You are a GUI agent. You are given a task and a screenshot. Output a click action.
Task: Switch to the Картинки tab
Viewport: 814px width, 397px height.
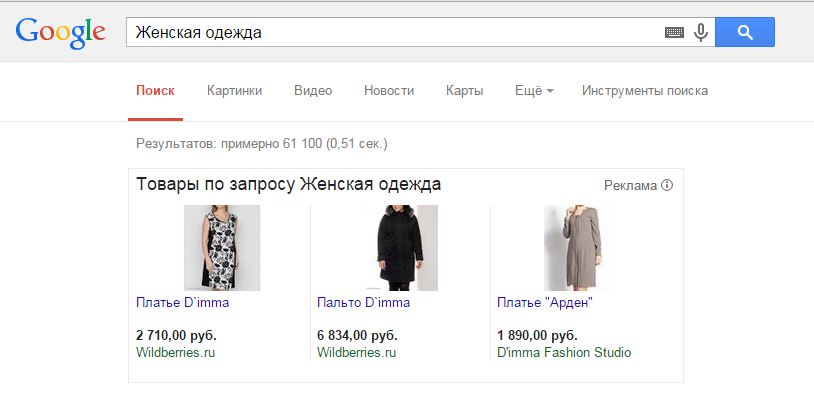(x=235, y=91)
